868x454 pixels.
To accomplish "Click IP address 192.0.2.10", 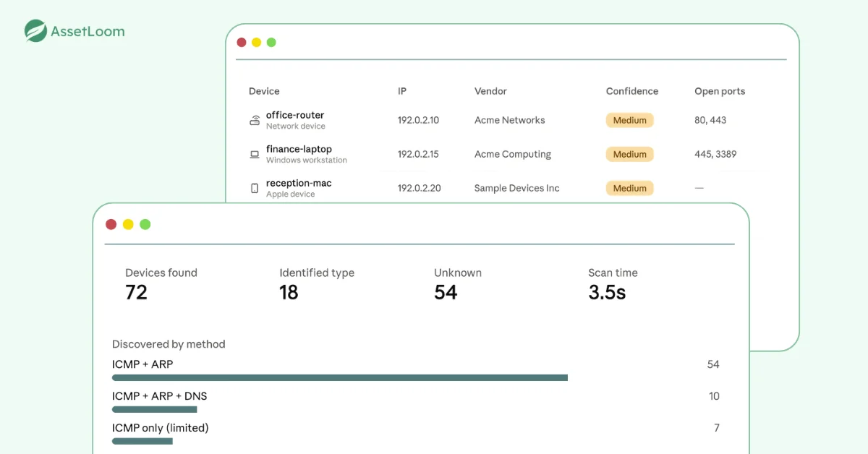I will click(x=418, y=120).
